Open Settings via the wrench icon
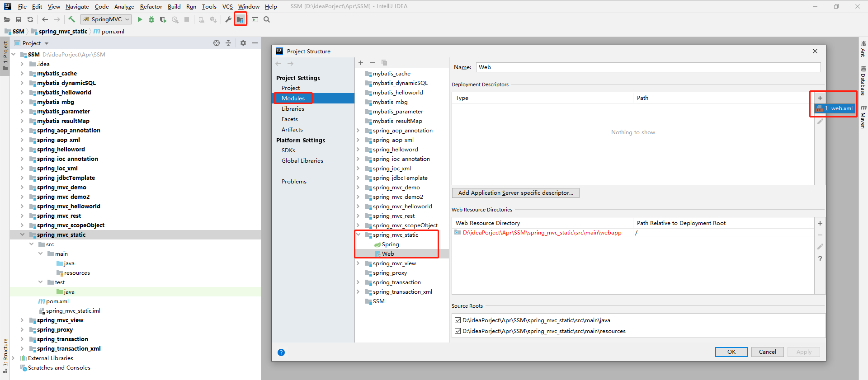Image resolution: width=868 pixels, height=380 pixels. pyautogui.click(x=228, y=19)
